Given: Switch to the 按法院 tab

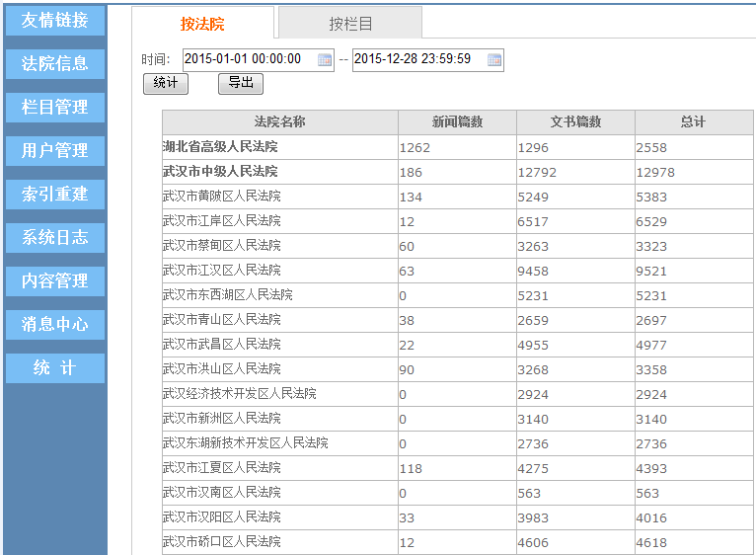Looking at the screenshot, I should (202, 24).
